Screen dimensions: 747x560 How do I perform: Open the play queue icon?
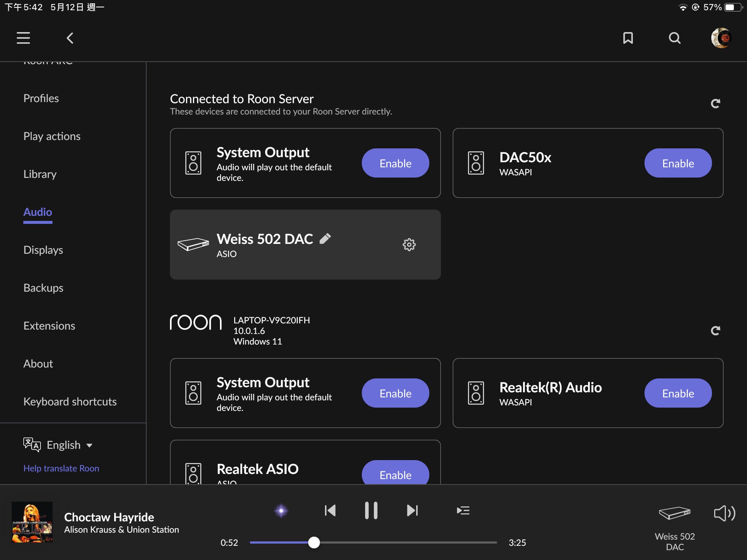point(463,510)
